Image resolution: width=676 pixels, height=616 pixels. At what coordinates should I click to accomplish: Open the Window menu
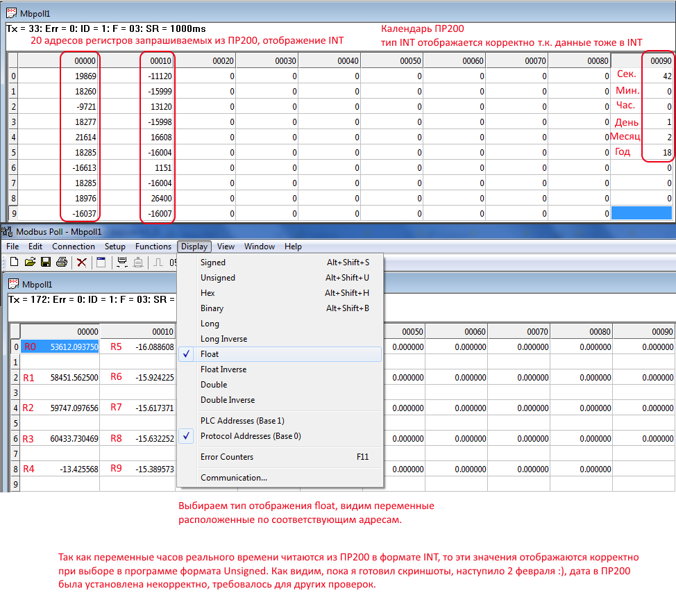coord(259,247)
